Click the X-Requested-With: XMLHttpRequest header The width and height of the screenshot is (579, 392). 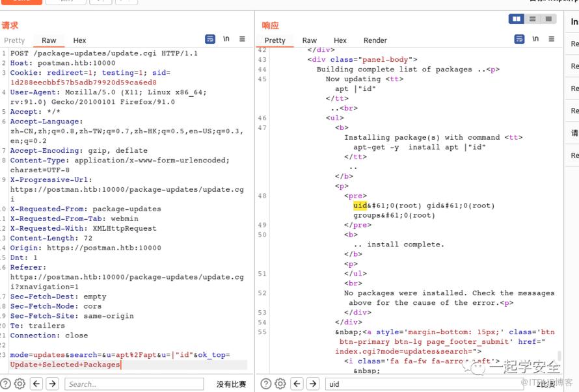pos(83,228)
